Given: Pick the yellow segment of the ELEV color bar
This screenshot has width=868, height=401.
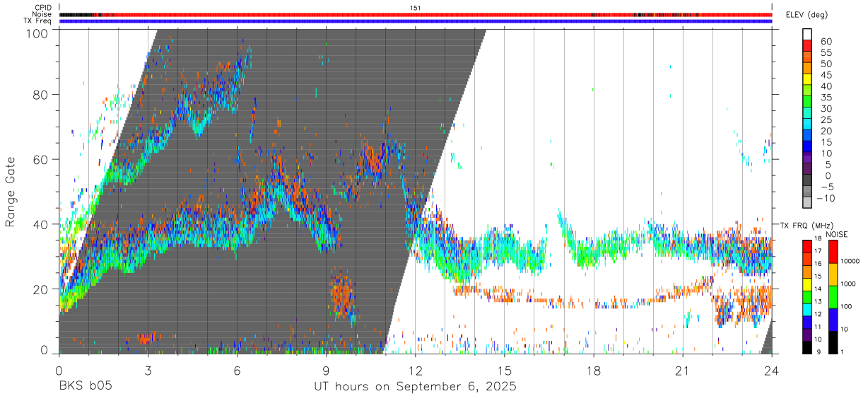Looking at the screenshot, I should click(807, 79).
